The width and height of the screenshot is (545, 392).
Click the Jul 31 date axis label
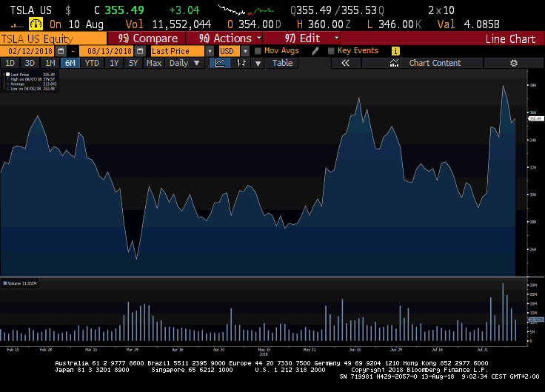pyautogui.click(x=483, y=350)
